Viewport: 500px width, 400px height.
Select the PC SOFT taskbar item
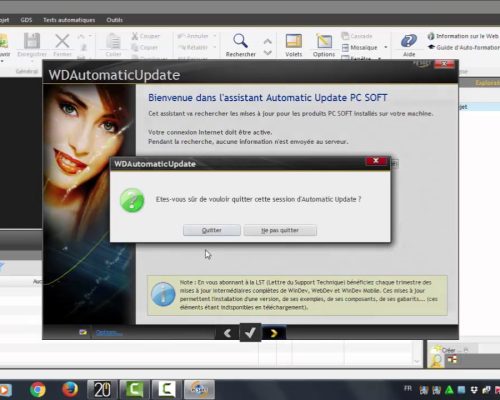199,389
